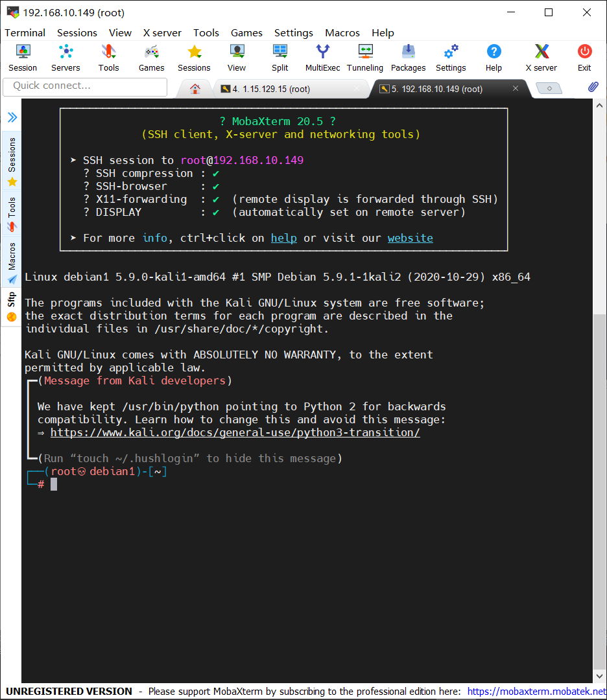Click the help link in terminal banner
Viewport: 607px width, 700px height.
tap(283, 238)
